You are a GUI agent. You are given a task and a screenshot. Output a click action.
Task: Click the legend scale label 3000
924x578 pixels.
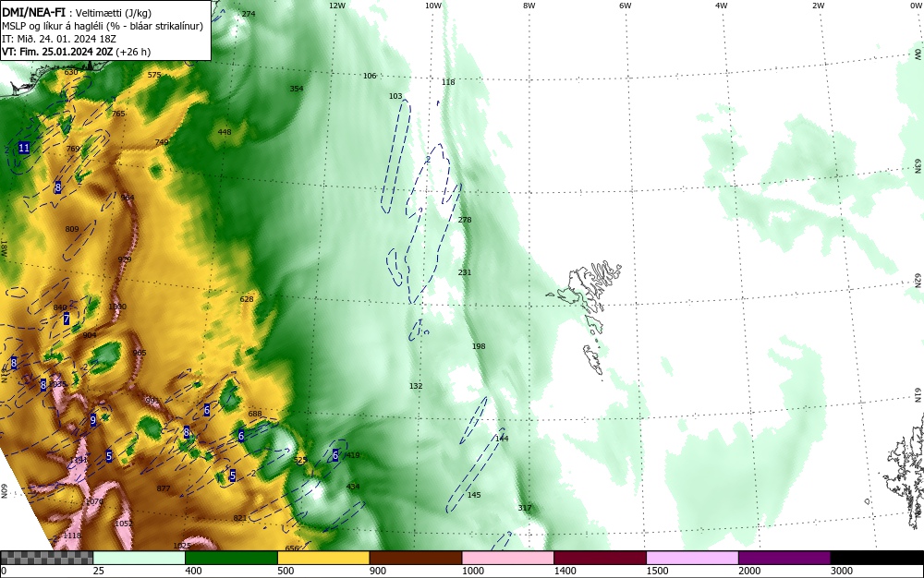(x=842, y=571)
